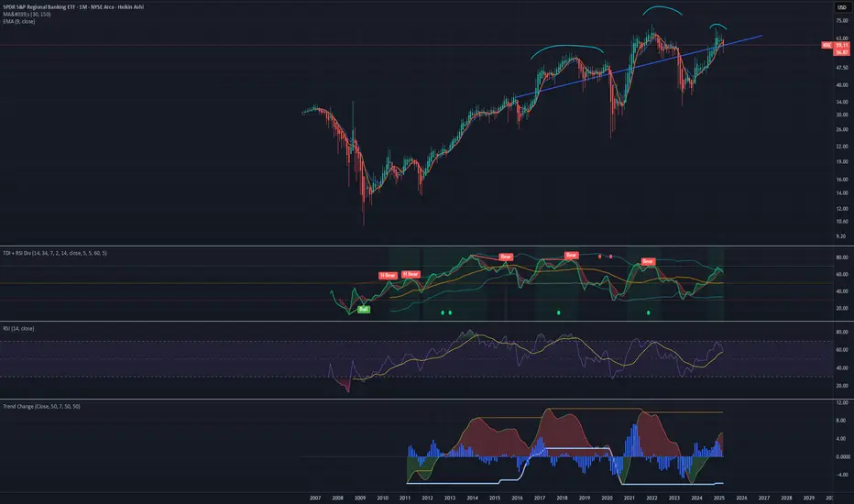The width and height of the screenshot is (854, 504).
Task: Click the 2009 label on time axis
Action: click(x=360, y=498)
